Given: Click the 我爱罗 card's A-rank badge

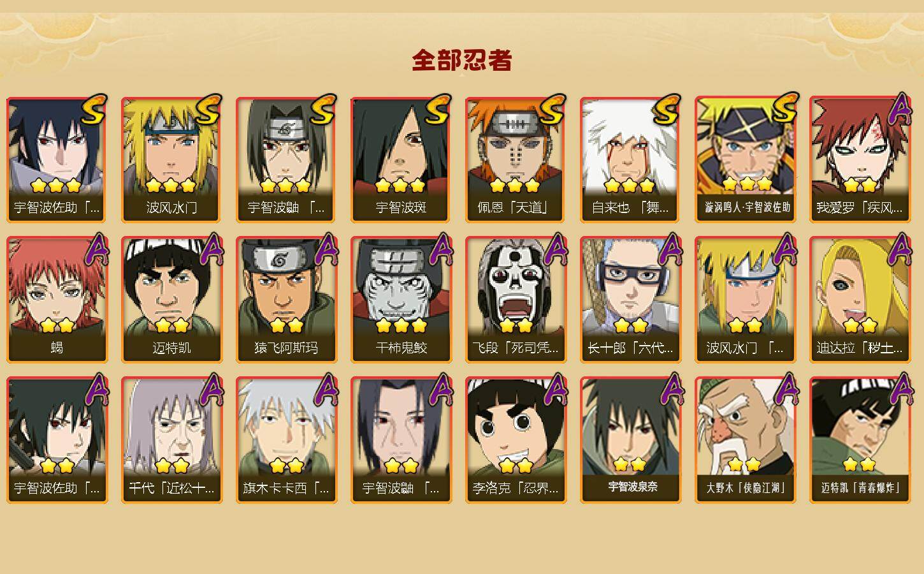Looking at the screenshot, I should [x=899, y=109].
